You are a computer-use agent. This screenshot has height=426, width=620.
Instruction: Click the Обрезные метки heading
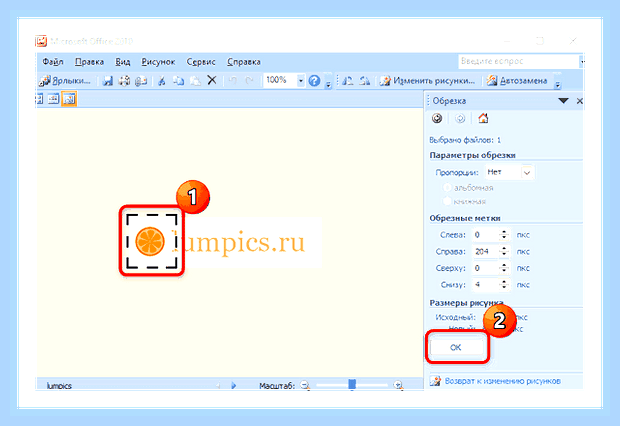point(465,218)
